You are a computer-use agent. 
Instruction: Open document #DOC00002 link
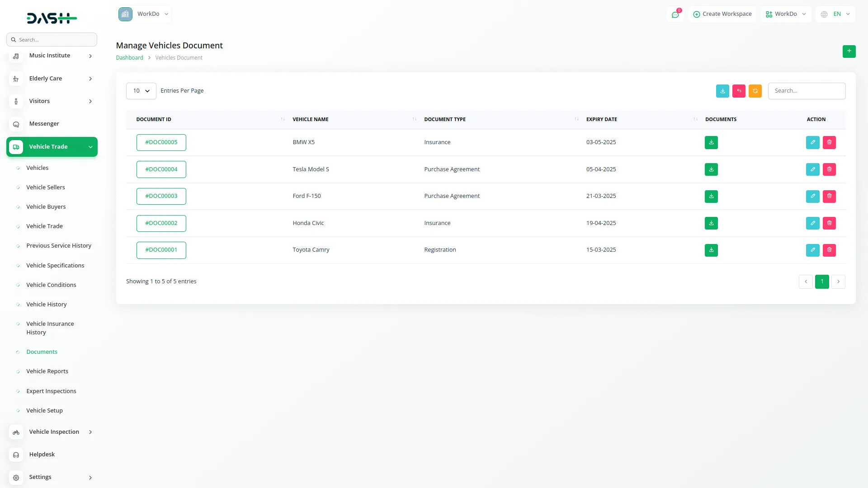[x=161, y=223]
